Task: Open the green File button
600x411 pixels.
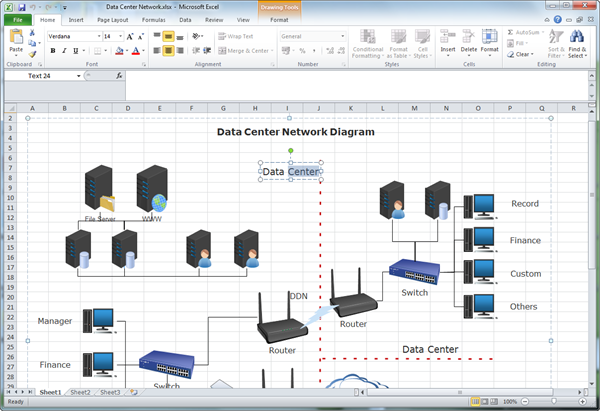Action: tap(16, 19)
